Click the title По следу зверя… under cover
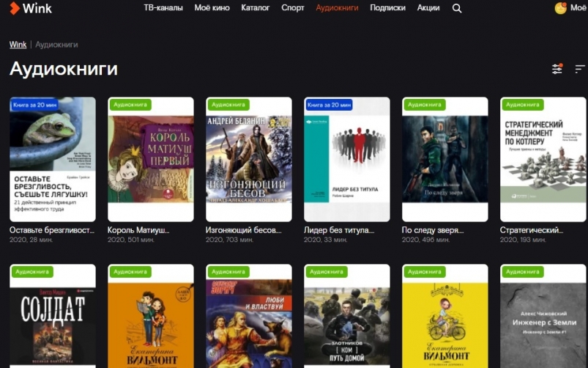This screenshot has width=588, height=368. pyautogui.click(x=433, y=230)
